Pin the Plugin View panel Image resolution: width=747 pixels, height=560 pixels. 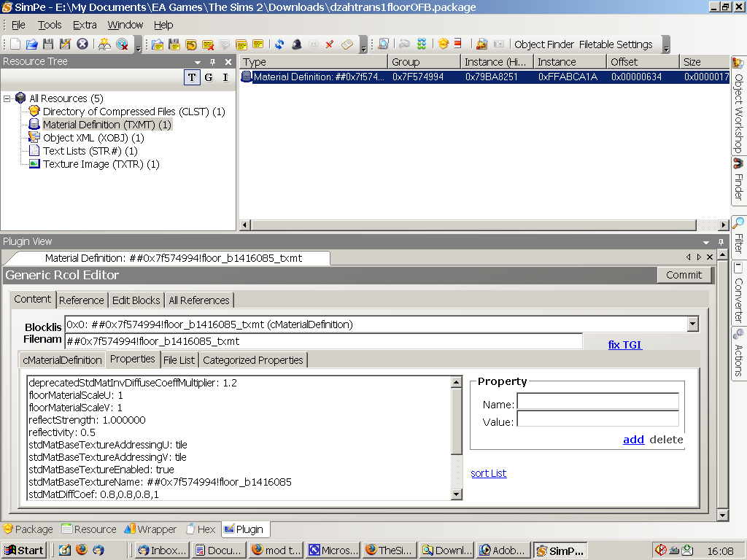tap(721, 242)
